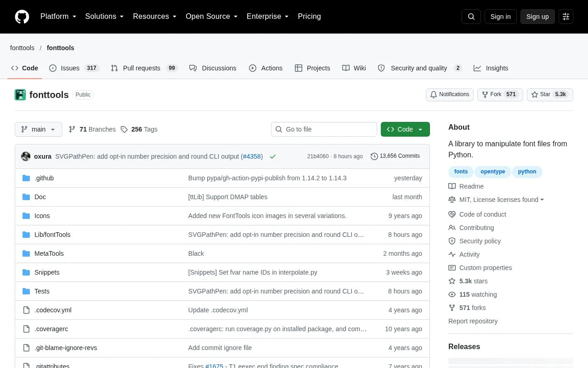This screenshot has height=368, width=588.
Task: Click the GitHub logo icon
Action: click(22, 17)
